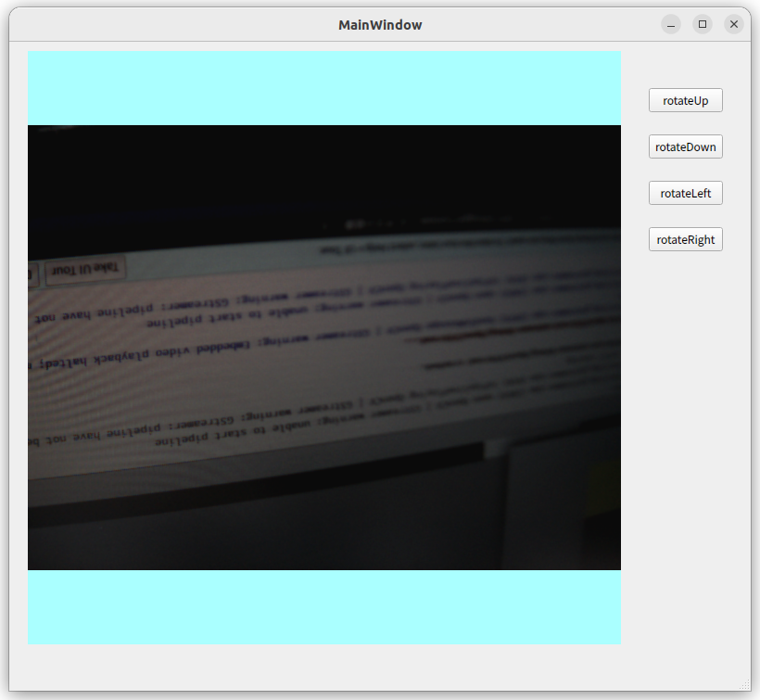Click the cyan bar below the video frame
The height and width of the screenshot is (700, 760).
pos(324,607)
